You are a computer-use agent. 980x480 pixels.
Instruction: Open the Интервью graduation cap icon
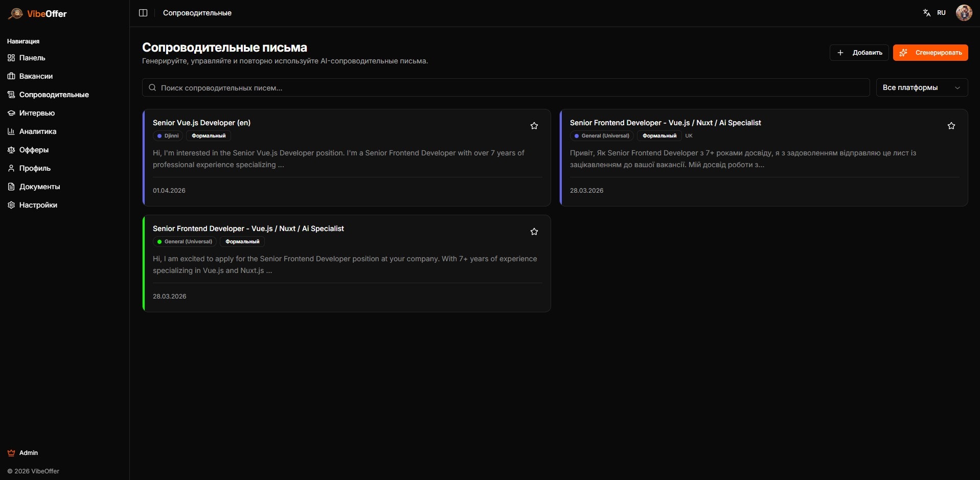pos(11,113)
